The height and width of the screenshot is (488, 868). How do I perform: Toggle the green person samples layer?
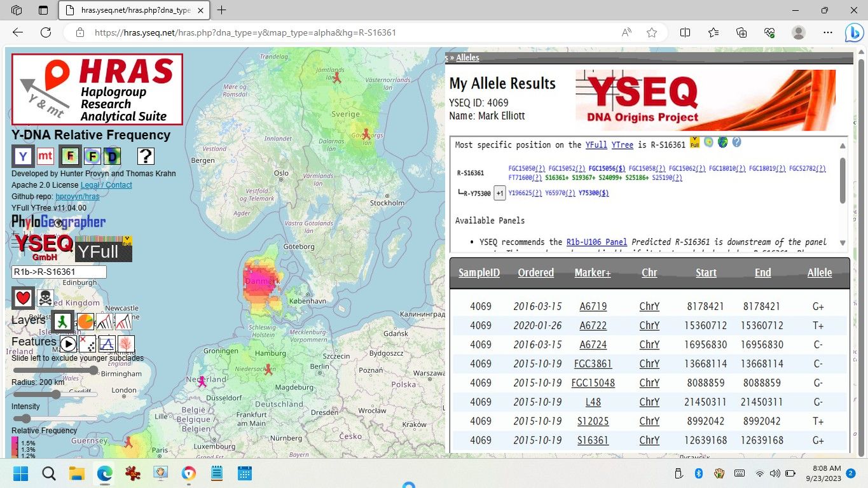[x=63, y=321]
